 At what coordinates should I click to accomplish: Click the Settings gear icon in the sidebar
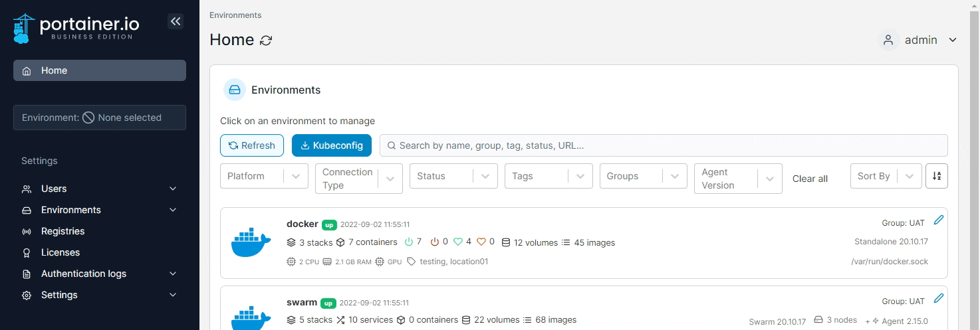[27, 295]
